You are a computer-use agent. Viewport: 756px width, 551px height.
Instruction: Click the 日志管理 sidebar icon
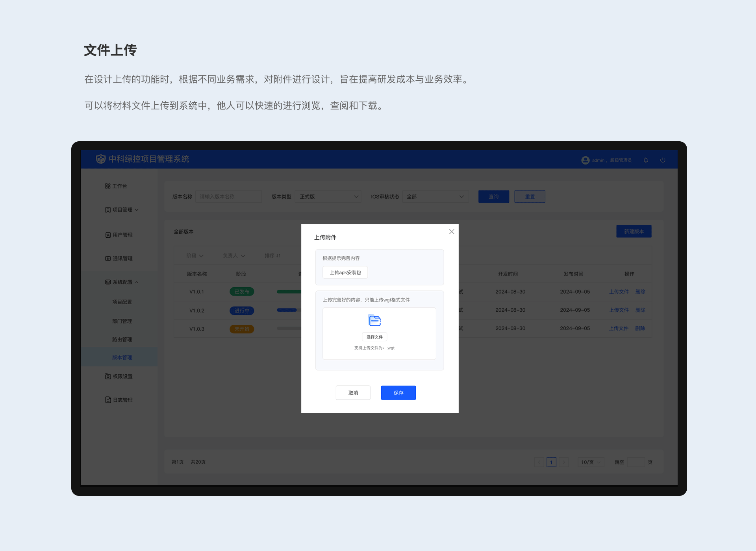click(x=107, y=400)
